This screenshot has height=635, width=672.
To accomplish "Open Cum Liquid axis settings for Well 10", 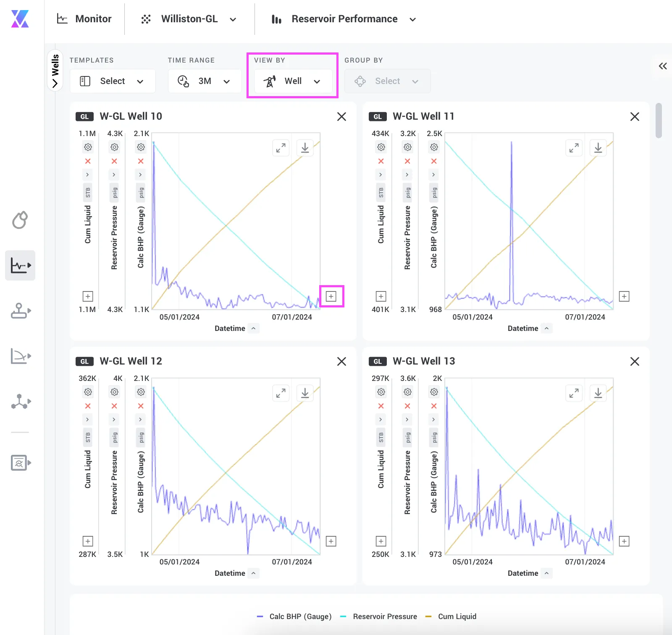I will tap(88, 147).
